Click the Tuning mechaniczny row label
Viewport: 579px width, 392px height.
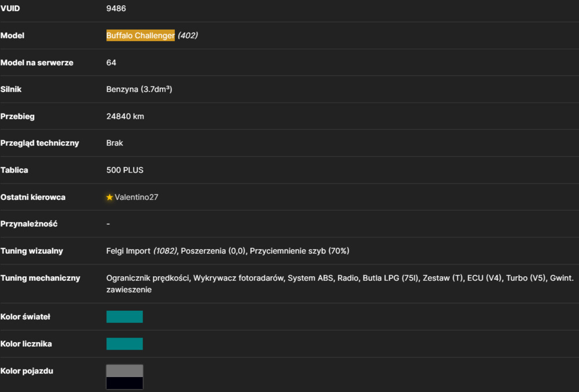click(x=41, y=279)
